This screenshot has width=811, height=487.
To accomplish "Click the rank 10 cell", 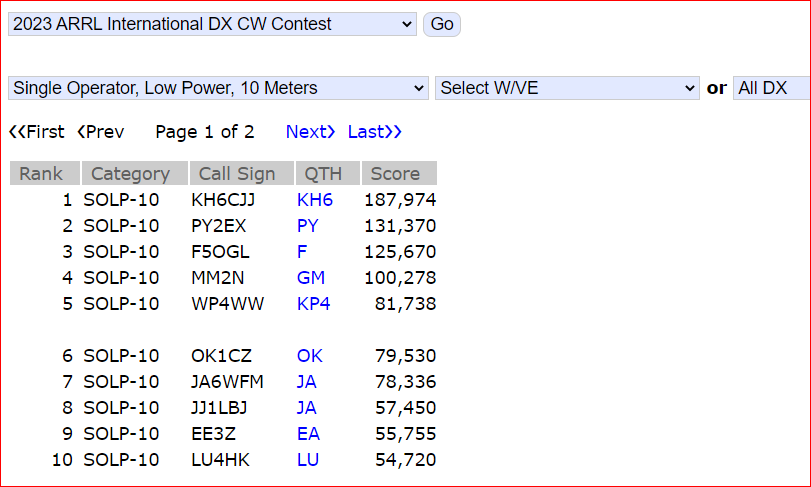I will tap(62, 459).
